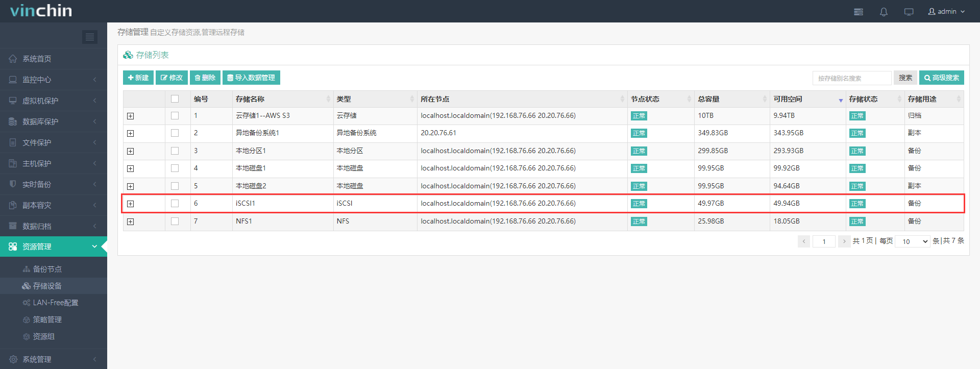Open the LAN-Free配置 submenu item

coord(54,303)
